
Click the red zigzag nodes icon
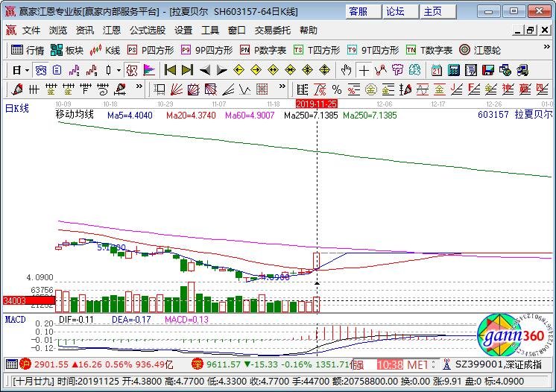(x=380, y=70)
